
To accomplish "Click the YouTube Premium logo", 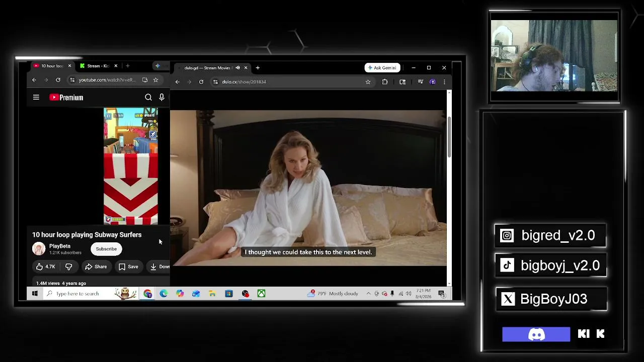I will click(x=66, y=98).
